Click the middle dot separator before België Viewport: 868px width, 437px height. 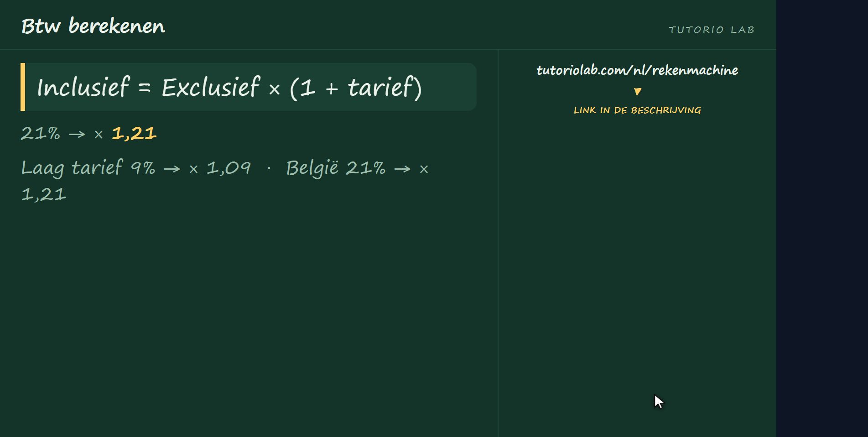[x=269, y=168]
